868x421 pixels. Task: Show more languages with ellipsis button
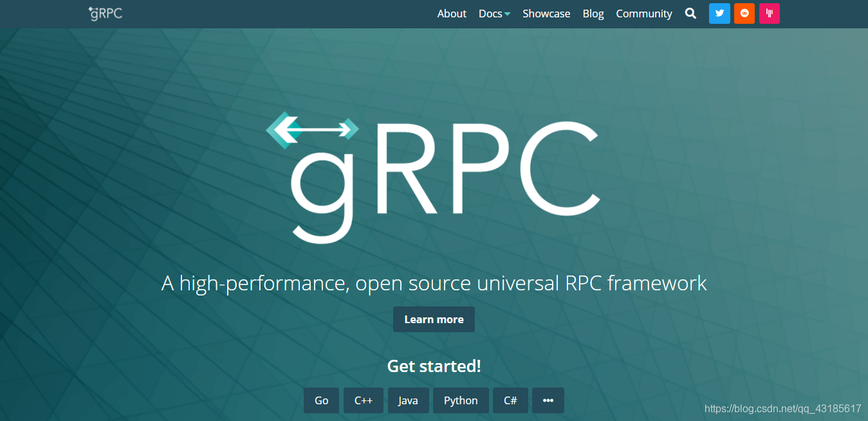tap(548, 400)
